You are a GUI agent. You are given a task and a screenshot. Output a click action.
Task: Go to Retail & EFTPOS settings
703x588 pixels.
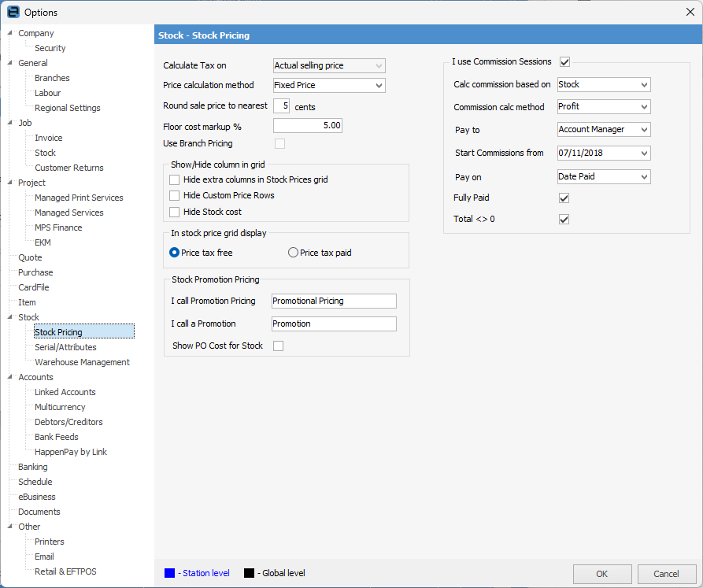coord(65,571)
